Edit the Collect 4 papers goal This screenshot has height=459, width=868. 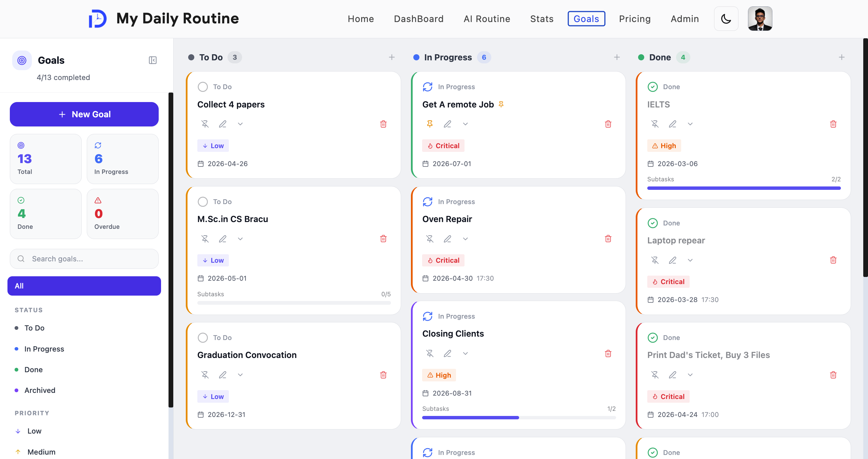223,124
